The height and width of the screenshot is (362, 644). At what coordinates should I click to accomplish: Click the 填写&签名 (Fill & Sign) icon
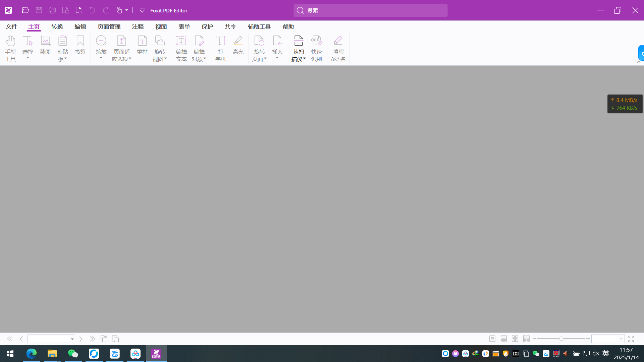click(338, 48)
